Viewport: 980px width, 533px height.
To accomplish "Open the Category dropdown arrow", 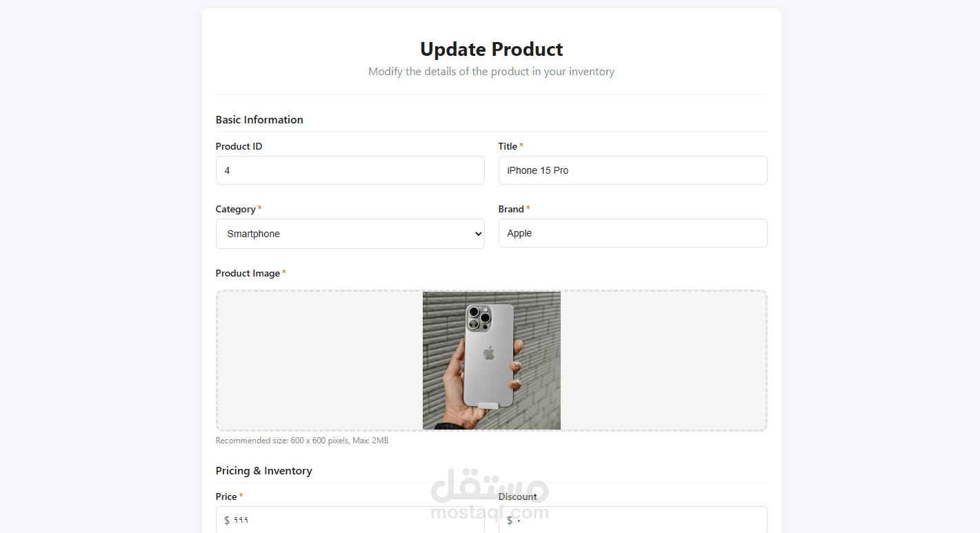I will point(478,234).
